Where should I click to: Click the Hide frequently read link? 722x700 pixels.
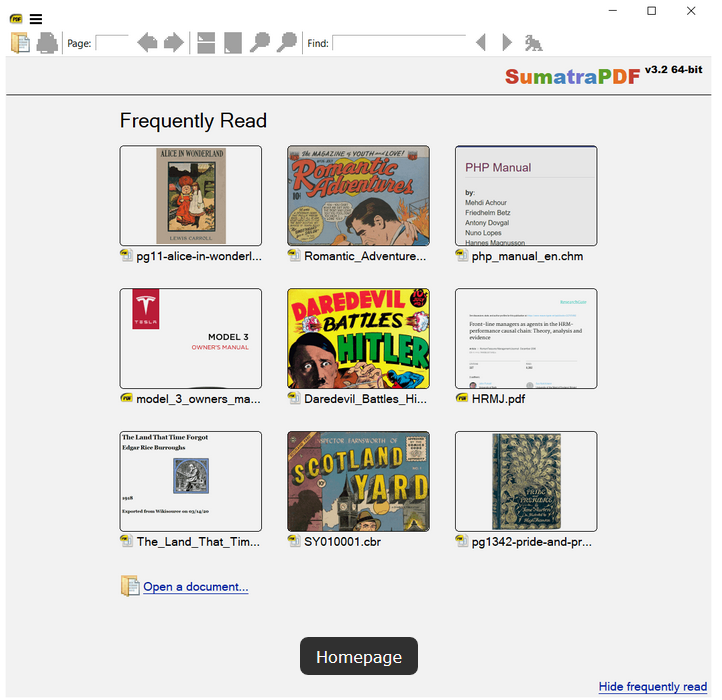652,686
